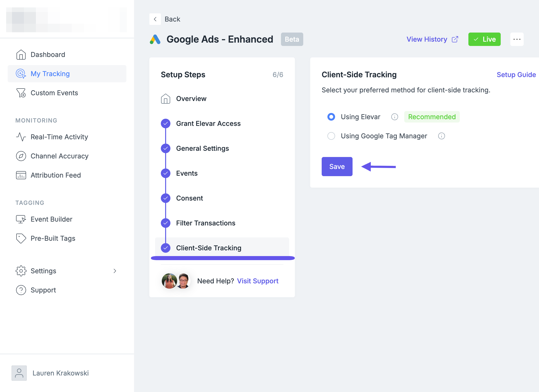Open Real-Time Activity monitoring

67,137
